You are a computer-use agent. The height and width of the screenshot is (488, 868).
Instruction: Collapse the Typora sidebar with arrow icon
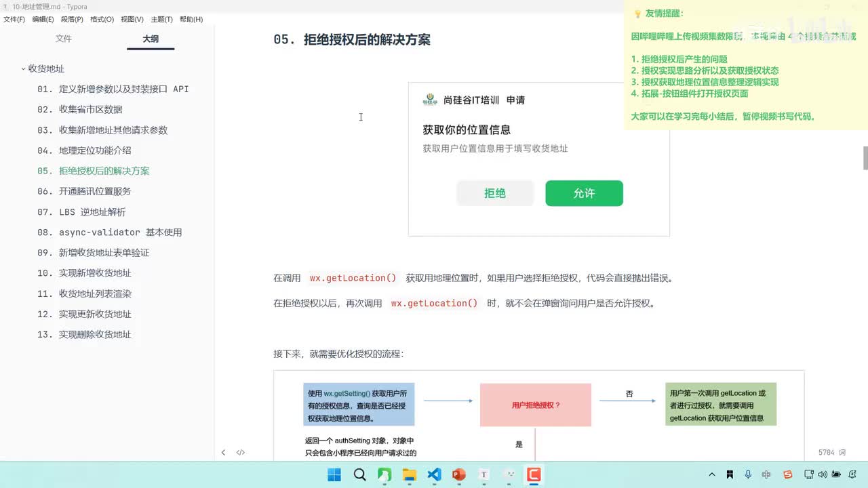click(223, 452)
